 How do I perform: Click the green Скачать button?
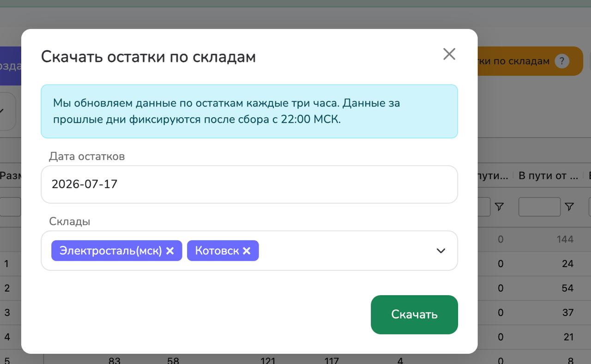click(414, 314)
